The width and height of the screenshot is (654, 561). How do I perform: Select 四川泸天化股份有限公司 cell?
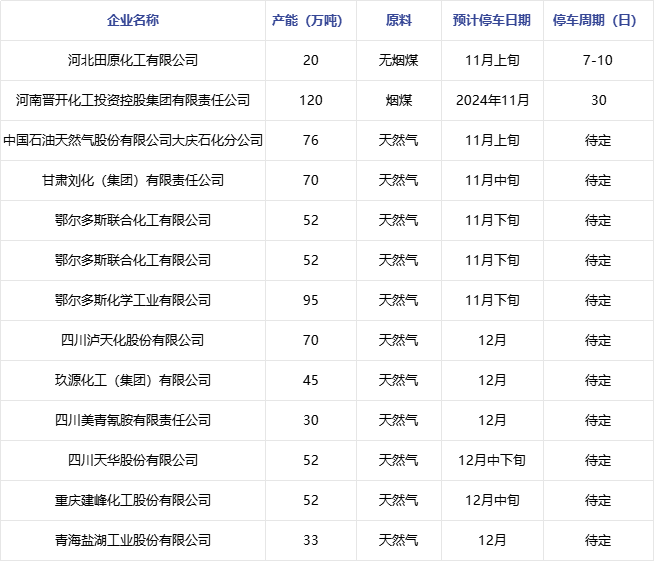(133, 340)
